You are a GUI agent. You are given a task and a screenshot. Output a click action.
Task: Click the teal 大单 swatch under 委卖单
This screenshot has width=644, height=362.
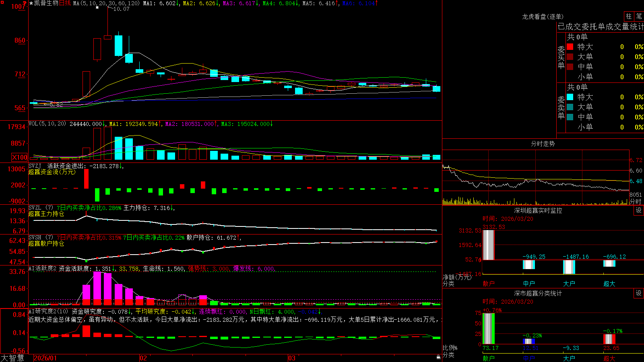click(570, 107)
